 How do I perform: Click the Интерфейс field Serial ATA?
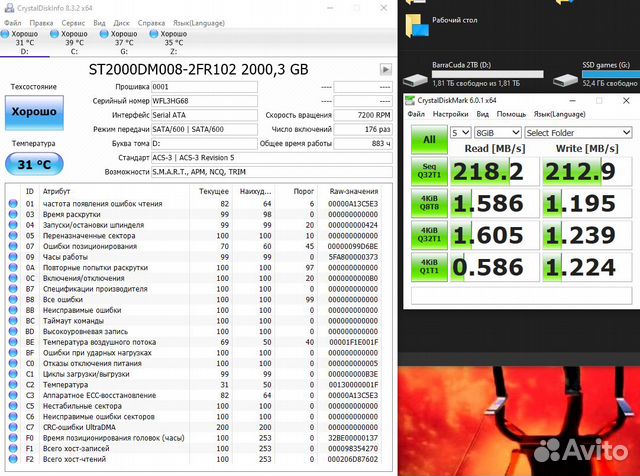tap(204, 115)
